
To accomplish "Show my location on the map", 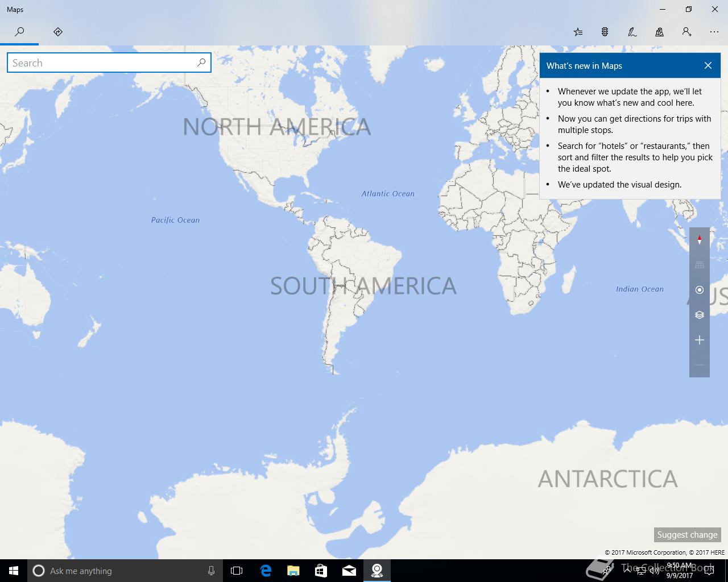I will coord(700,290).
